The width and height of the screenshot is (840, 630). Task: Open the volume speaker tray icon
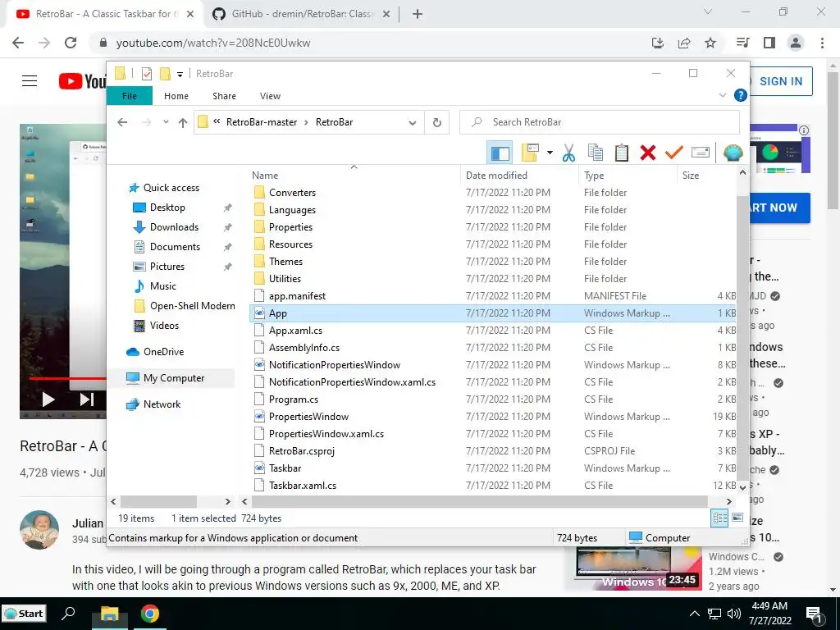734,614
